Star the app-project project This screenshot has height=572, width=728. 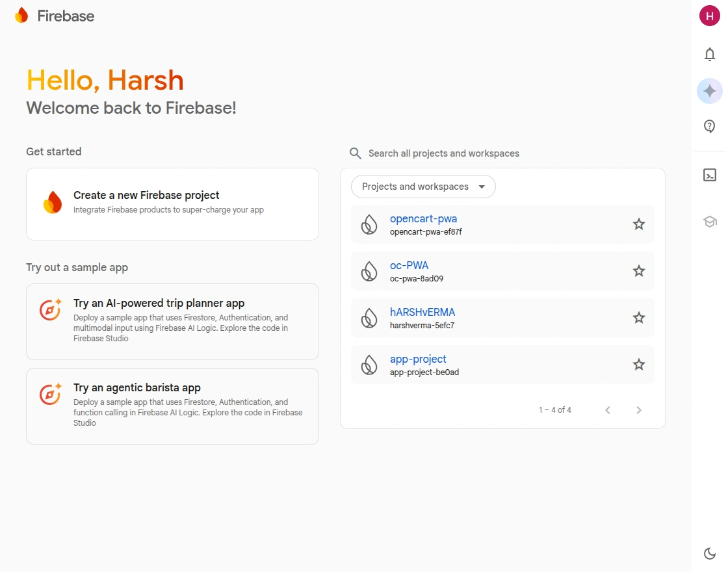(639, 365)
